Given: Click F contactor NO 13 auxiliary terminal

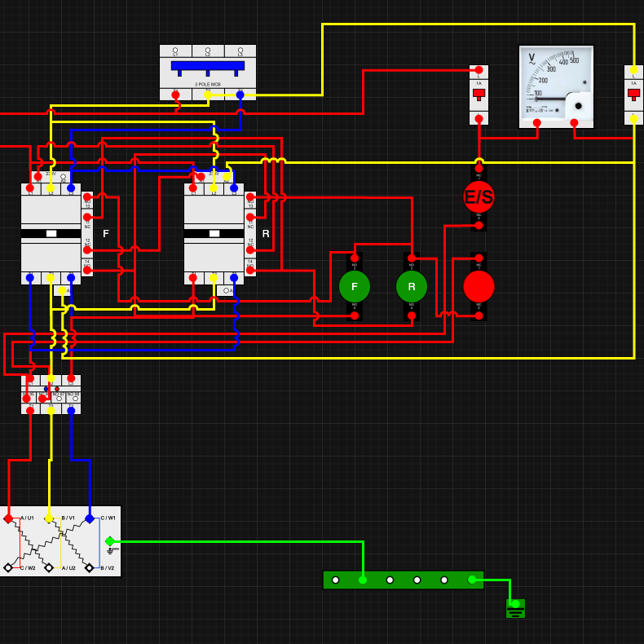Looking at the screenshot, I should [x=87, y=197].
